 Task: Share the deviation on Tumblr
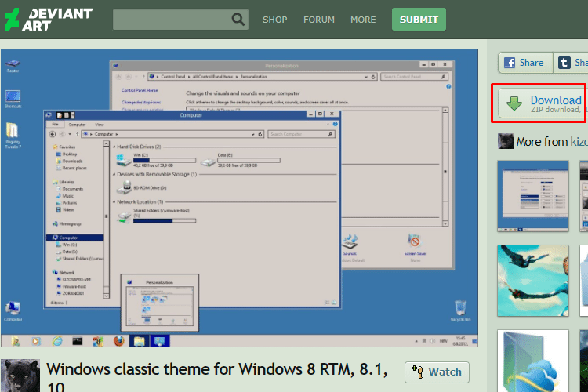click(571, 62)
